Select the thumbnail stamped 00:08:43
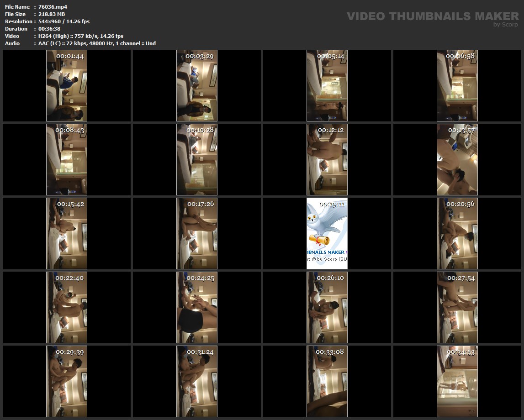Viewport: 524px width, 420px height. point(67,160)
